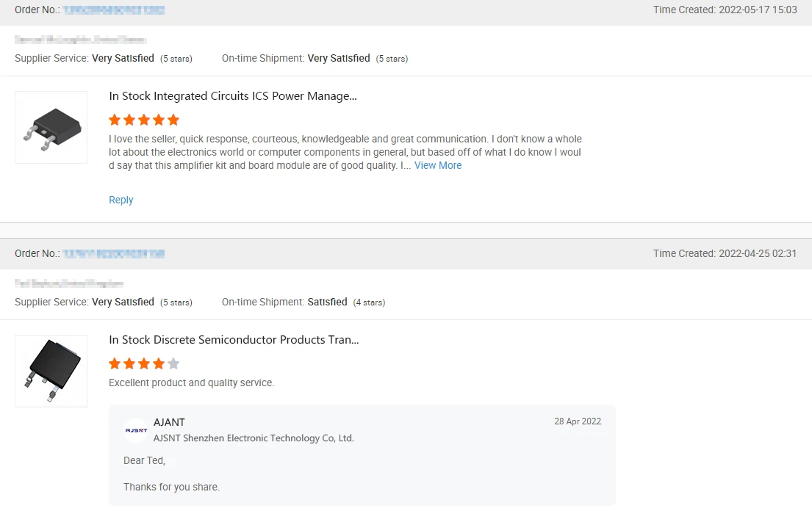
Task: Click the fourth orange star of the four-star review
Action: [159, 363]
